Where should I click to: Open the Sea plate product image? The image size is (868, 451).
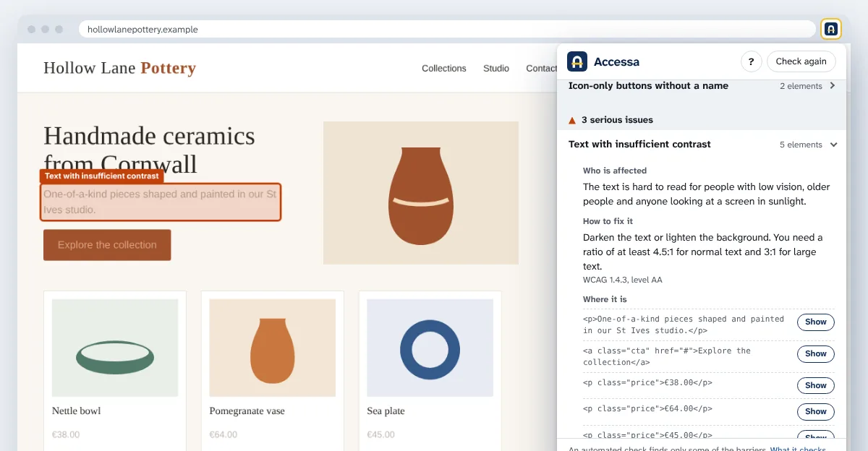tap(430, 348)
